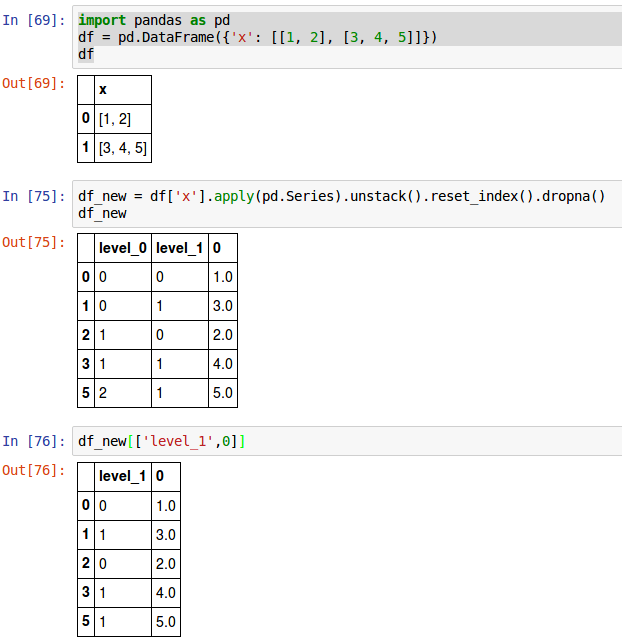This screenshot has height=644, width=622.
Task: Select the Out[69] prompt label
Action: [x=34, y=83]
